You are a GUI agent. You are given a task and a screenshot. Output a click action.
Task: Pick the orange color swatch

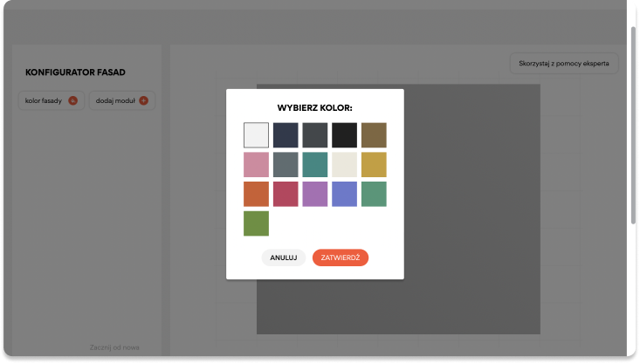pyautogui.click(x=256, y=194)
